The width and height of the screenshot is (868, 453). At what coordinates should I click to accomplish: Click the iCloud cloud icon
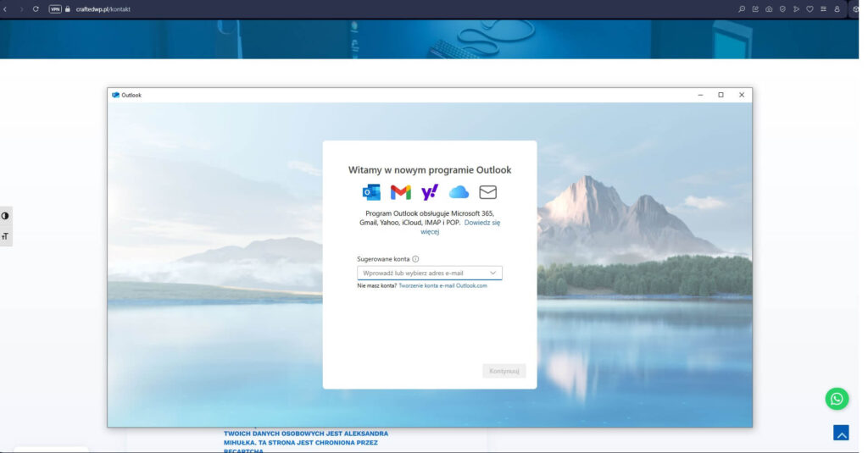[459, 192]
